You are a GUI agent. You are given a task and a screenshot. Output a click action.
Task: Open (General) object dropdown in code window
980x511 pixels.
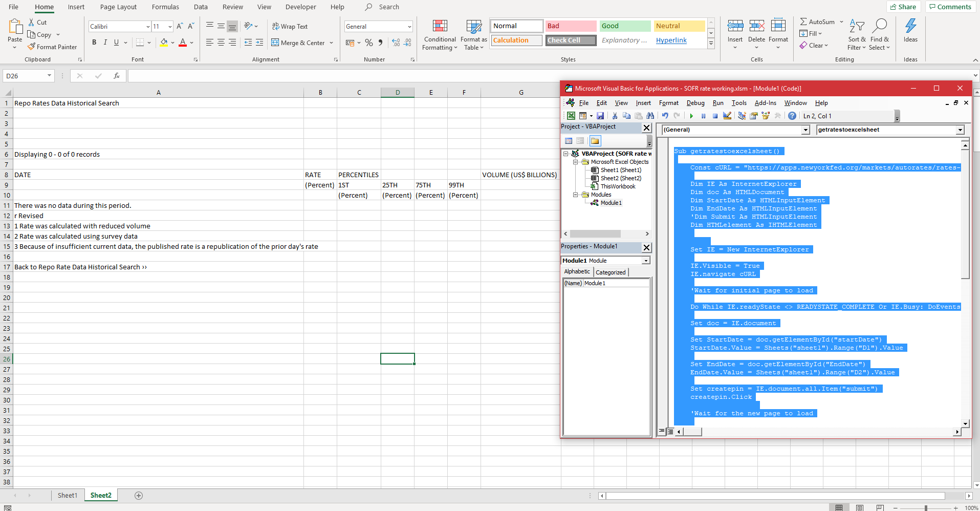pyautogui.click(x=805, y=130)
